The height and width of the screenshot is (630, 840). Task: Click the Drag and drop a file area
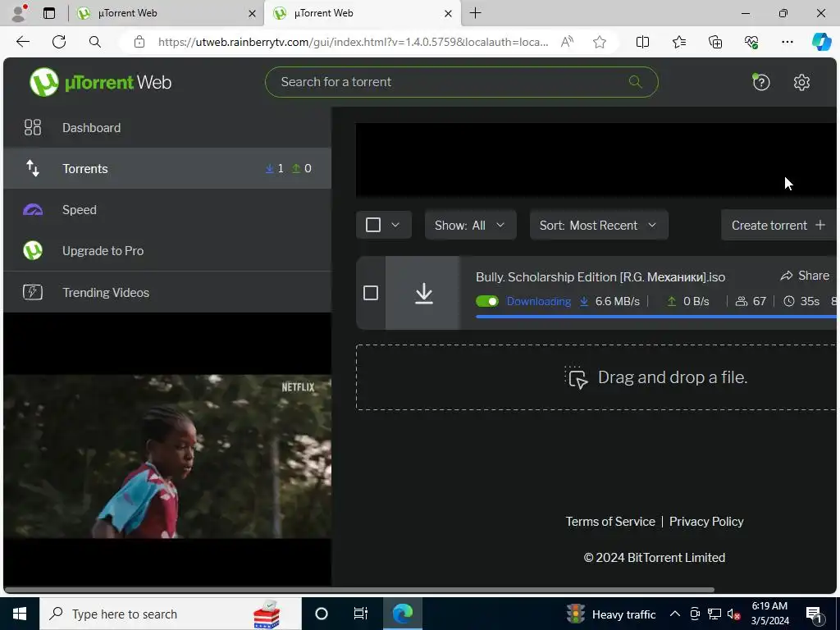596,377
